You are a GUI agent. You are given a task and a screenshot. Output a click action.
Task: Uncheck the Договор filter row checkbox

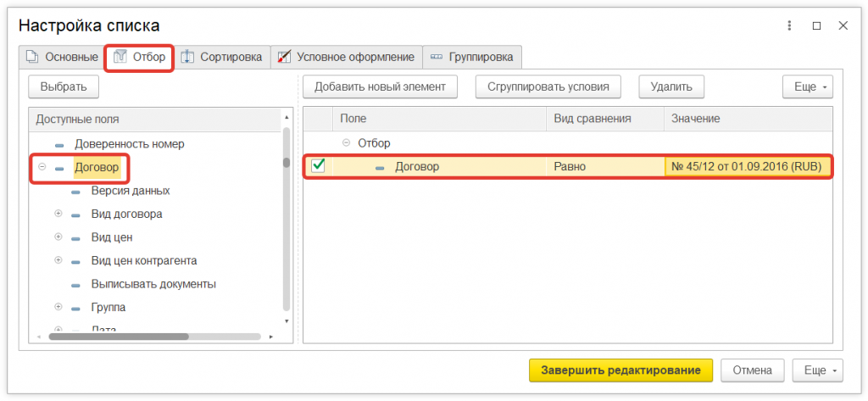pyautogui.click(x=319, y=166)
